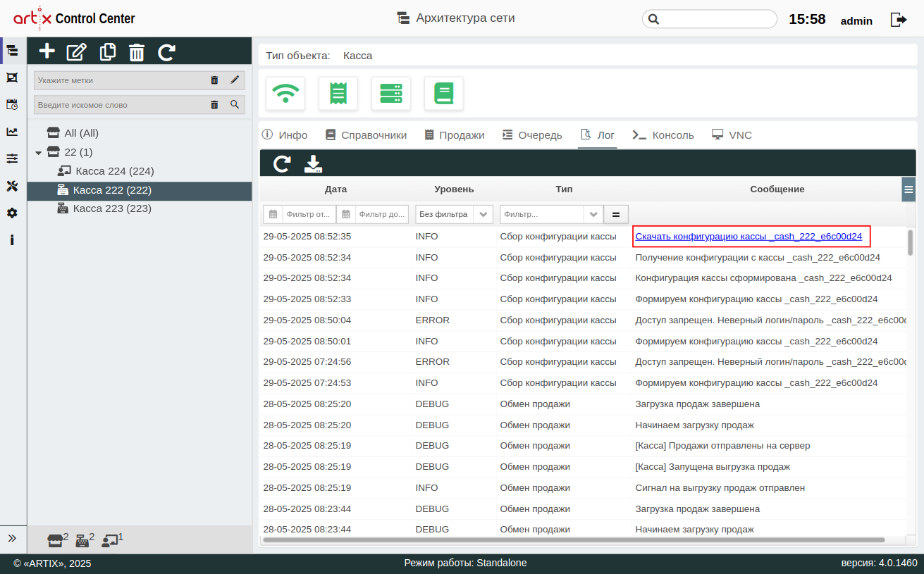Open the table columns menu icon
This screenshot has height=574, width=924.
pos(908,189)
